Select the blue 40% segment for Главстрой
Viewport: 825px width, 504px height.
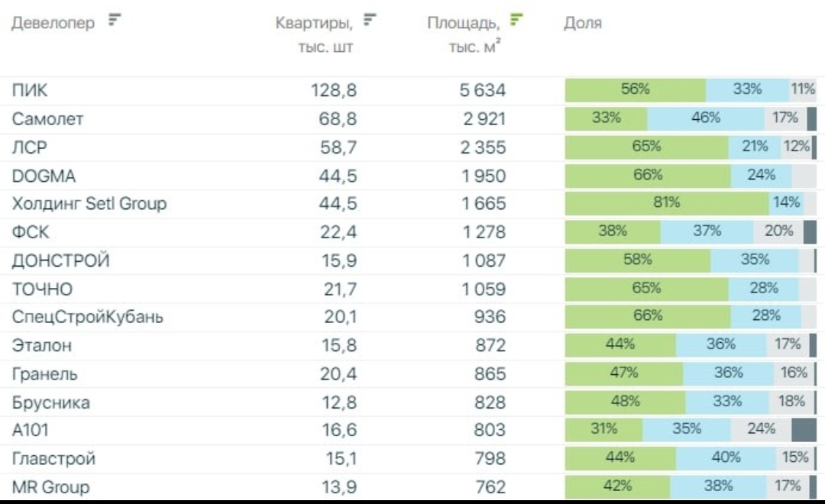726,457
